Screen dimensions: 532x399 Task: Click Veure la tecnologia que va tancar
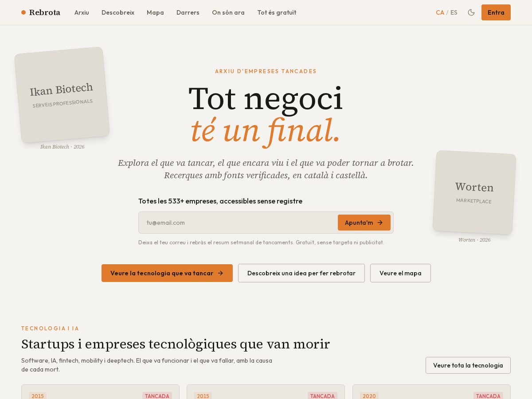point(167,273)
